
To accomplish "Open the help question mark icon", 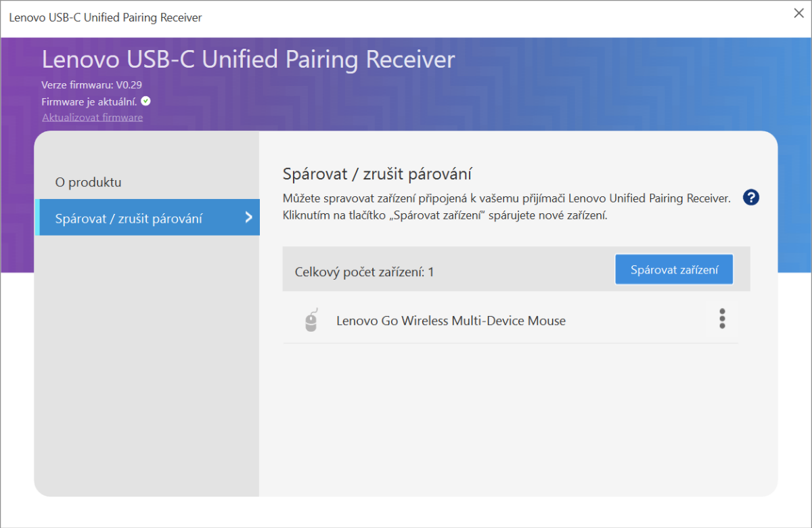I will [750, 198].
